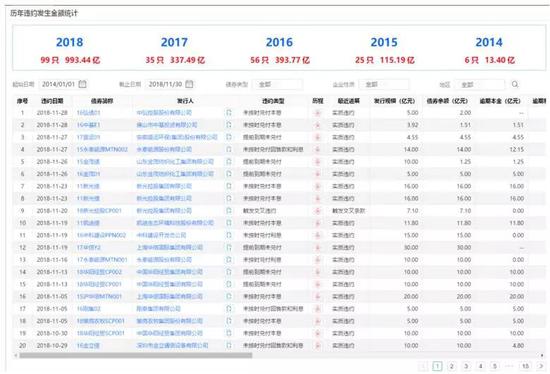Click the magnifier search icon beside filters
The width and height of the screenshot is (550, 374).
click(x=515, y=84)
